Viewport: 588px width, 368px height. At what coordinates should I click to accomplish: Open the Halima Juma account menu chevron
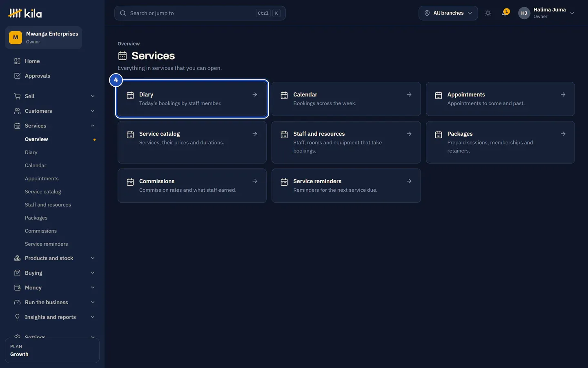(x=572, y=13)
